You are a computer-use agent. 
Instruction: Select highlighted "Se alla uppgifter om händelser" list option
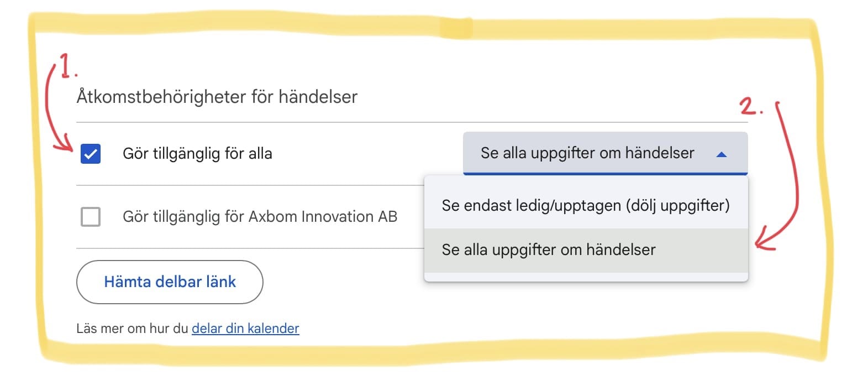point(549,250)
